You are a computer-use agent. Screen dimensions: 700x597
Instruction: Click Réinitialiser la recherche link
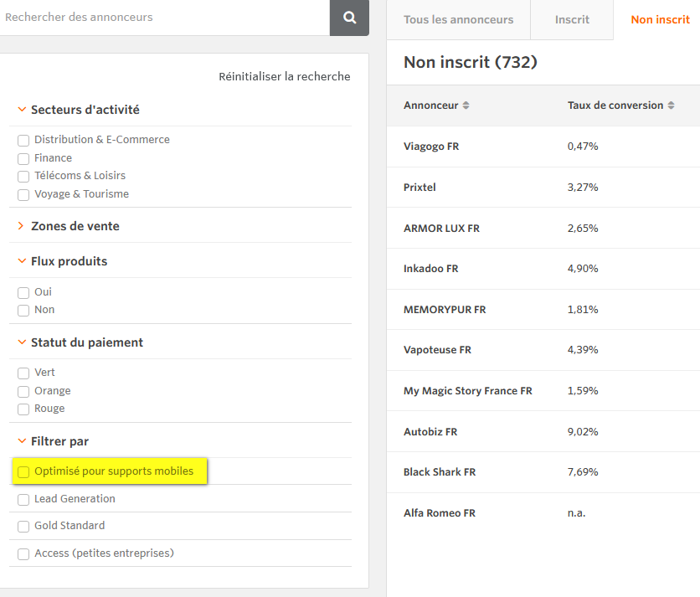click(285, 76)
